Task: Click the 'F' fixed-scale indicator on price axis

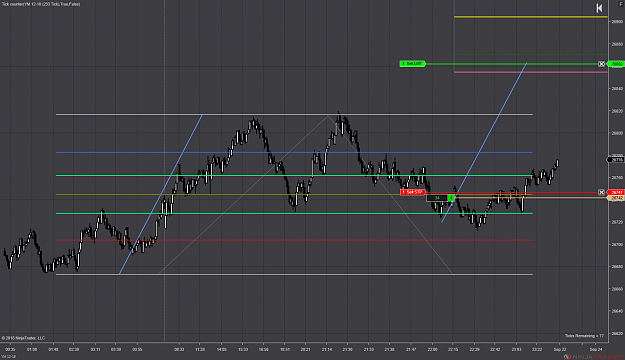Action: (621, 4)
